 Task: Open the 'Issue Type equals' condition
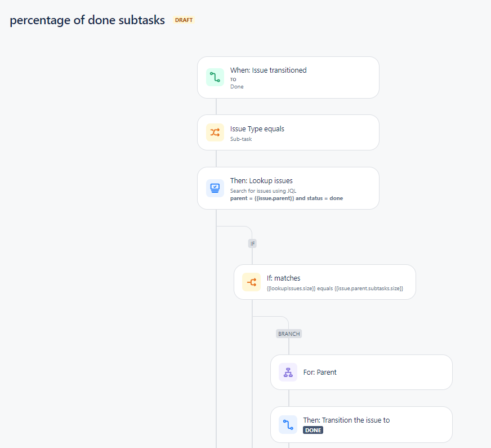288,132
